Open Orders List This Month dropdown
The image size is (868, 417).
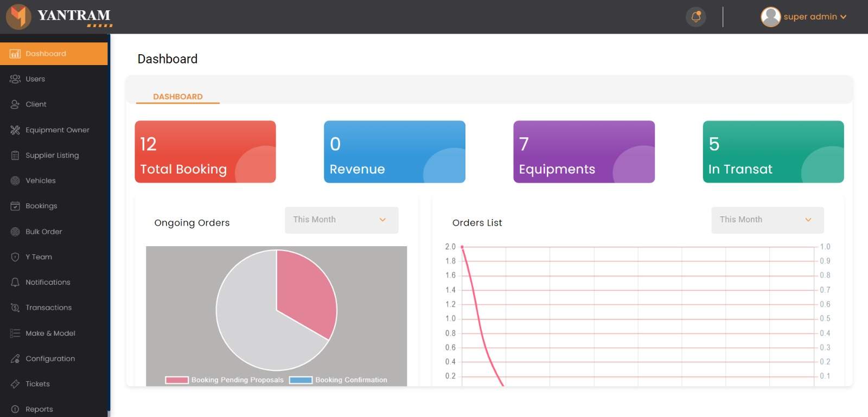(x=767, y=220)
